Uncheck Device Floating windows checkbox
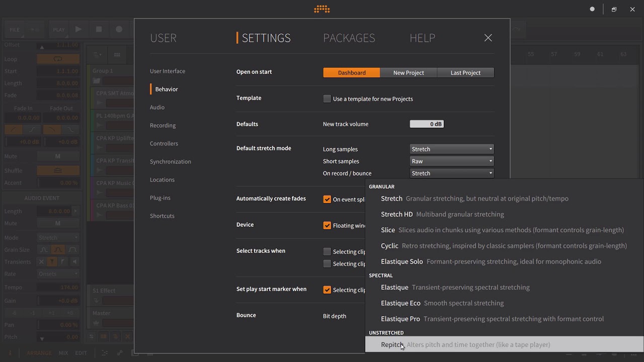Screen dimensions: 644x362 click(x=327, y=225)
